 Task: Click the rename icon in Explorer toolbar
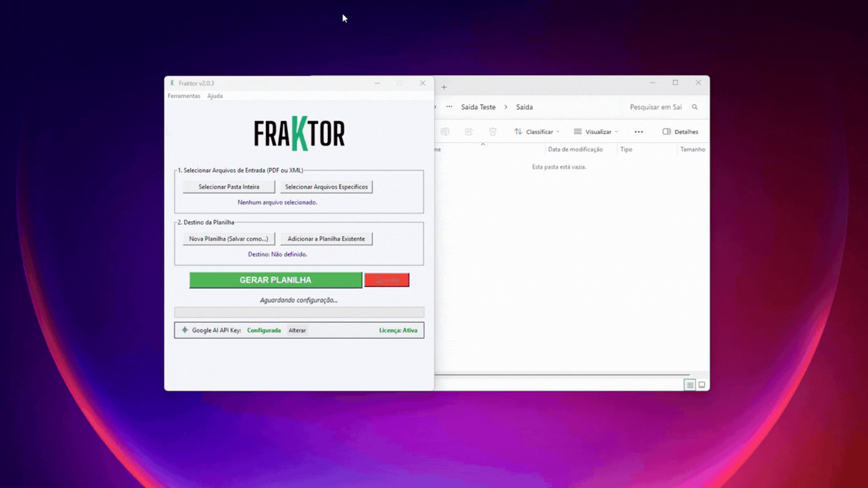(x=445, y=131)
